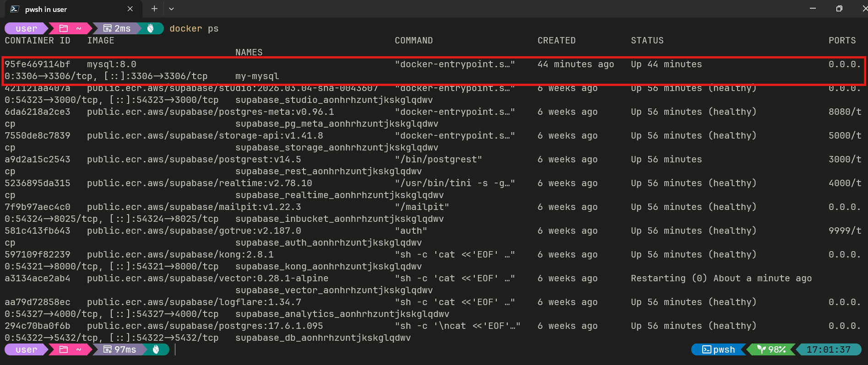
Task: Click container ID aa79d72858ec
Action: pos(38,302)
